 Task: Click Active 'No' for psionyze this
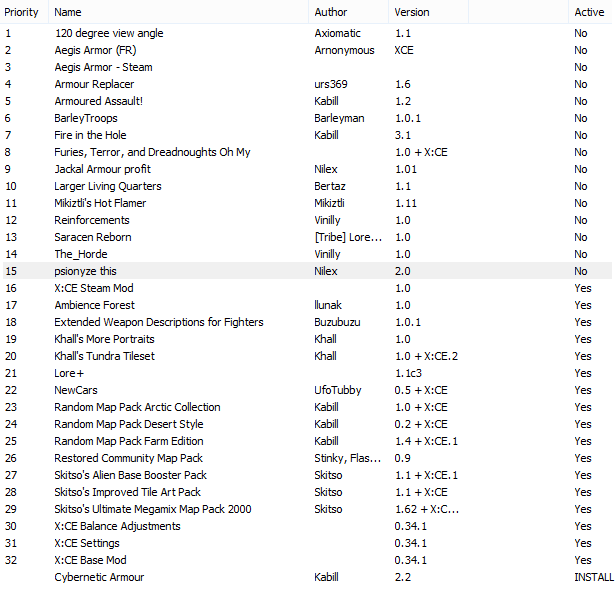point(580,271)
